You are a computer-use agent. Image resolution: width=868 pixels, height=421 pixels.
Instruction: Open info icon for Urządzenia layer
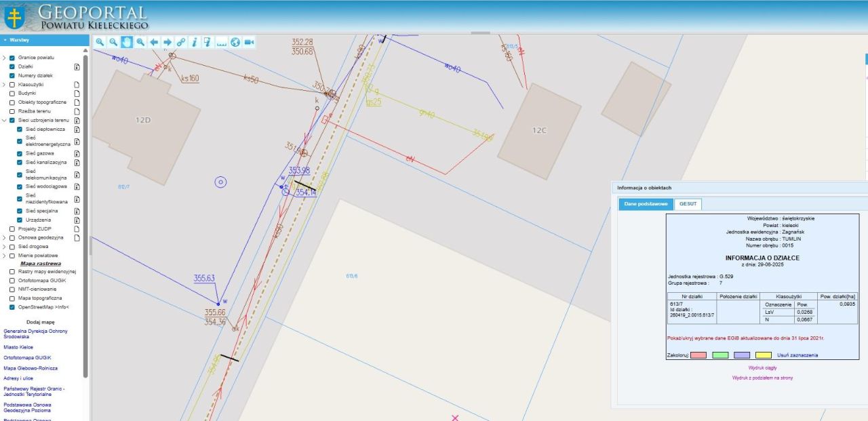pyautogui.click(x=77, y=220)
